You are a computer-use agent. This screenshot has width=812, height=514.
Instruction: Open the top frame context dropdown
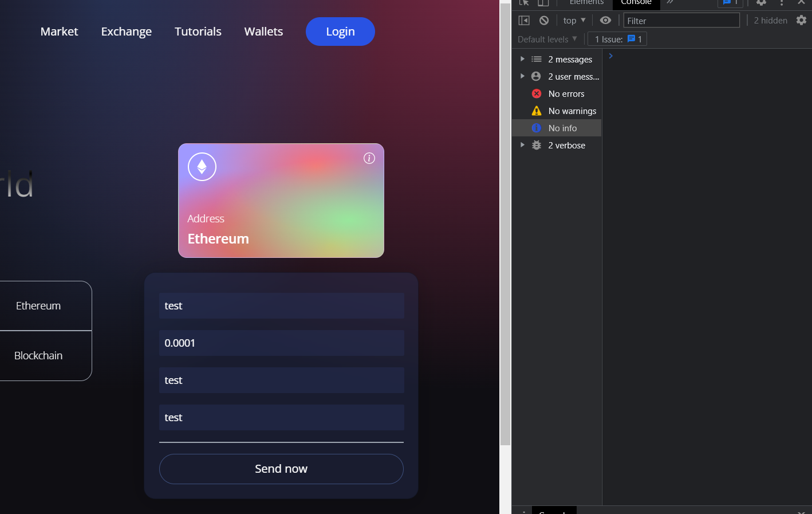pyautogui.click(x=573, y=20)
